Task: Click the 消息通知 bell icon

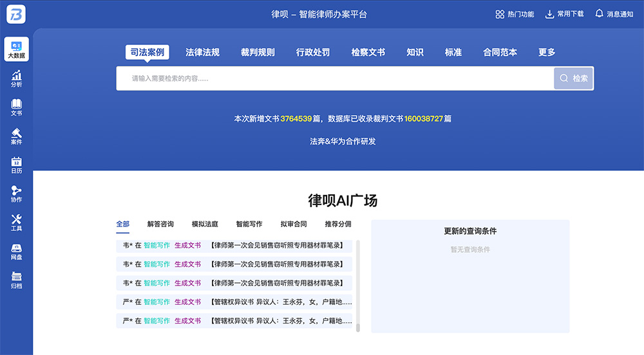Action: pyautogui.click(x=599, y=14)
